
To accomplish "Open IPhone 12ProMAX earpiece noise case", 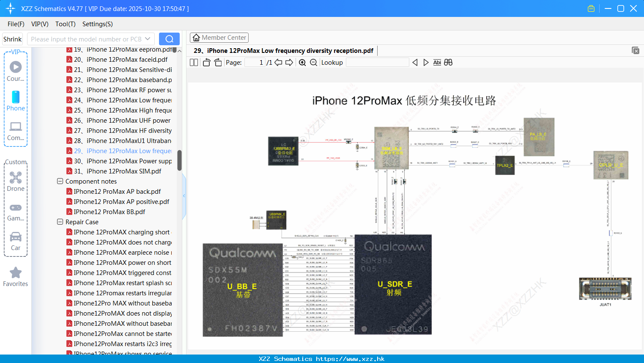I will tap(119, 253).
